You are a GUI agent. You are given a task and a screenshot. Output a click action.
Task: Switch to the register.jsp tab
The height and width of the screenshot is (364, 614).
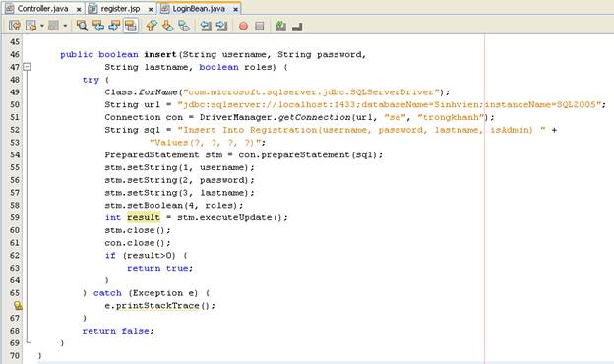[121, 8]
